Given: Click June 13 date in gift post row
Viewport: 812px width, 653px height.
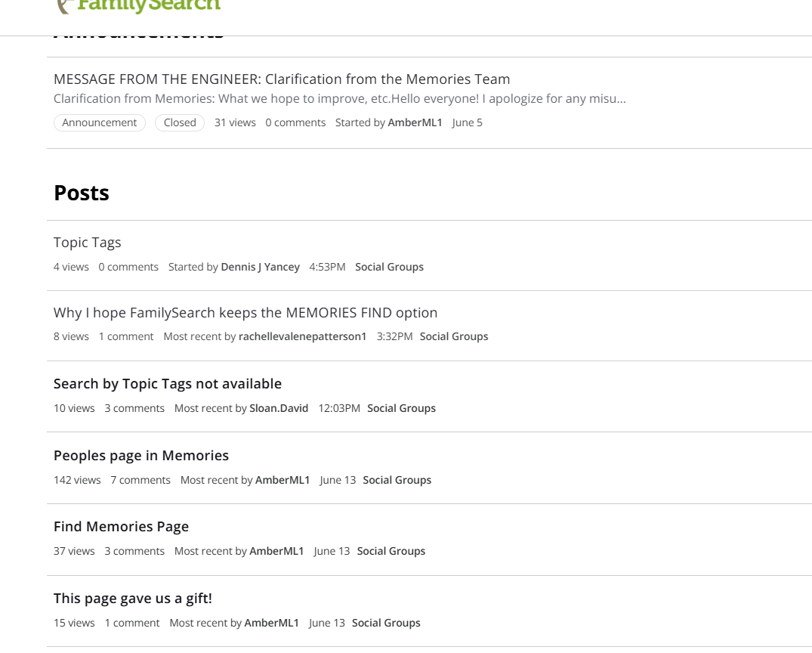Looking at the screenshot, I should pyautogui.click(x=327, y=623).
